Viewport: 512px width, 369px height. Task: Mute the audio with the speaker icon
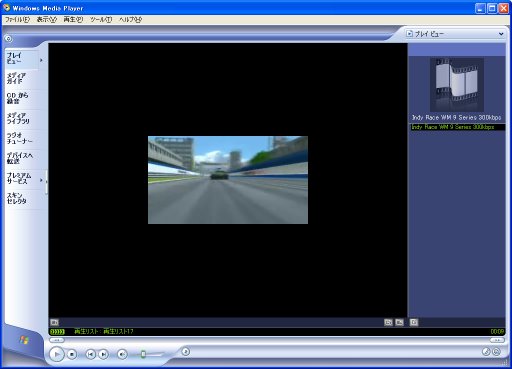pos(122,354)
